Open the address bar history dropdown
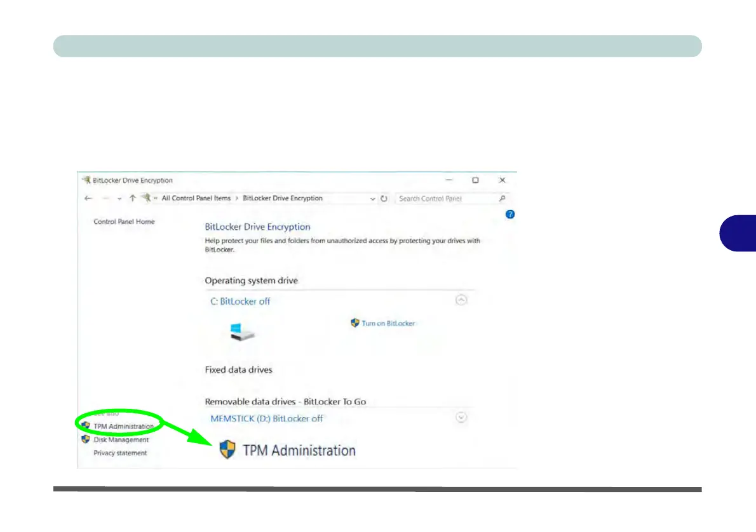756x532 pixels. tap(372, 199)
